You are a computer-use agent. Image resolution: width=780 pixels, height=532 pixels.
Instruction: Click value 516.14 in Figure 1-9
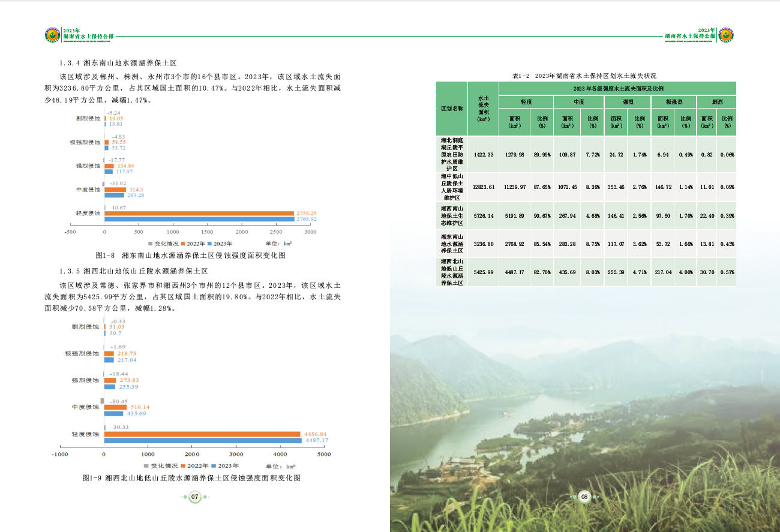[x=140, y=407]
